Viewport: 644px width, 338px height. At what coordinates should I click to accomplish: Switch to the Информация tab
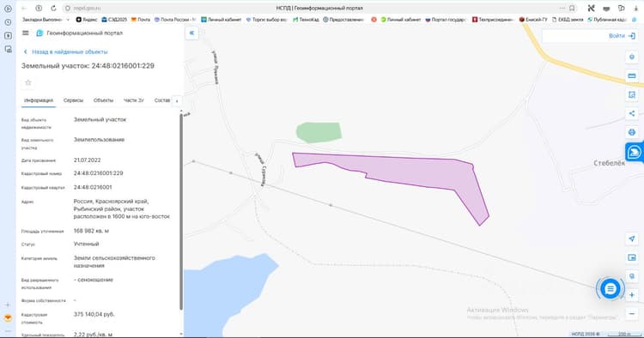pyautogui.click(x=38, y=100)
